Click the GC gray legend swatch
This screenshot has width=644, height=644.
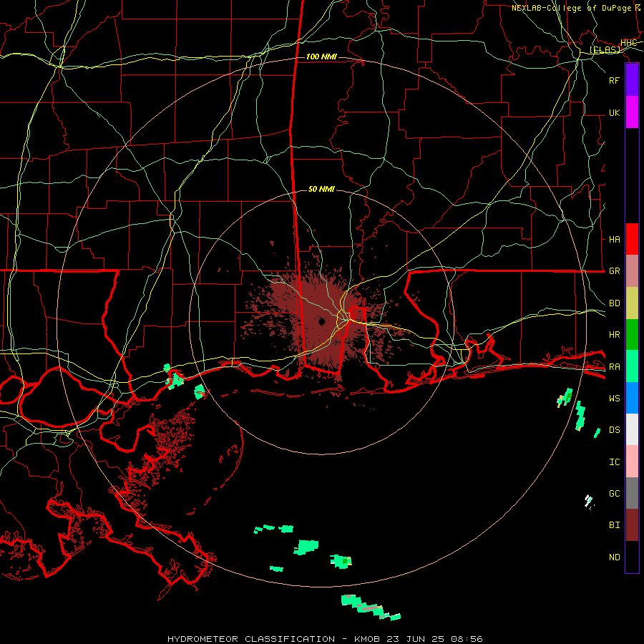[632, 493]
